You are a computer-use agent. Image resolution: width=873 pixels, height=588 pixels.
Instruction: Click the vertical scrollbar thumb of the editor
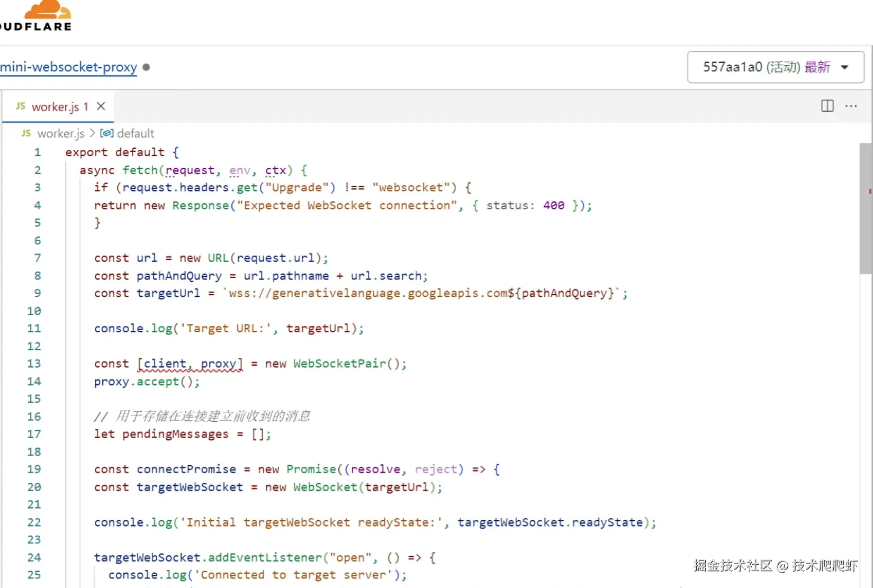(x=865, y=209)
